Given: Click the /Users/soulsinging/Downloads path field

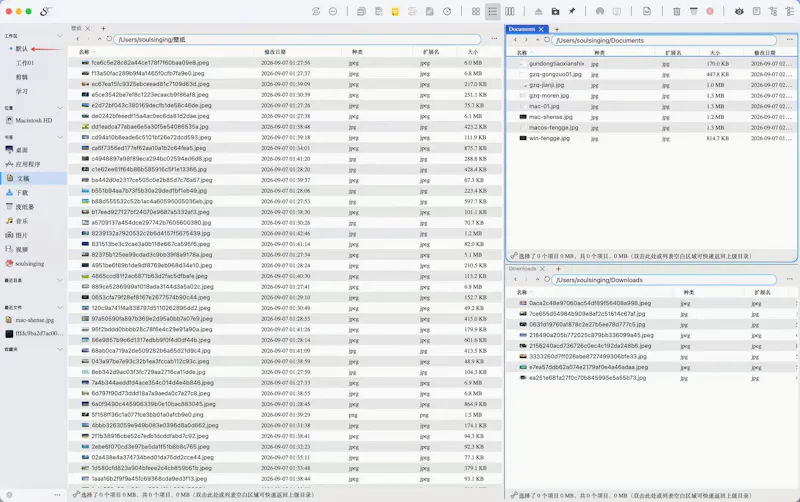Looking at the screenshot, I should (x=664, y=280).
